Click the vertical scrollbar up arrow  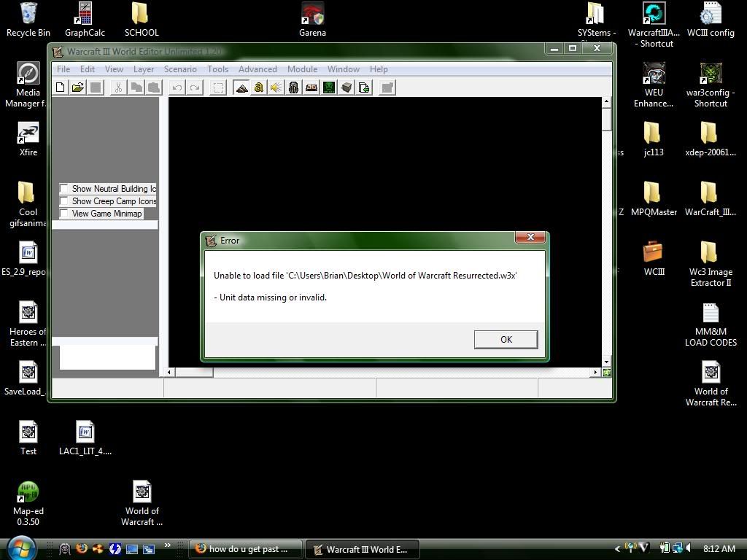pos(606,101)
